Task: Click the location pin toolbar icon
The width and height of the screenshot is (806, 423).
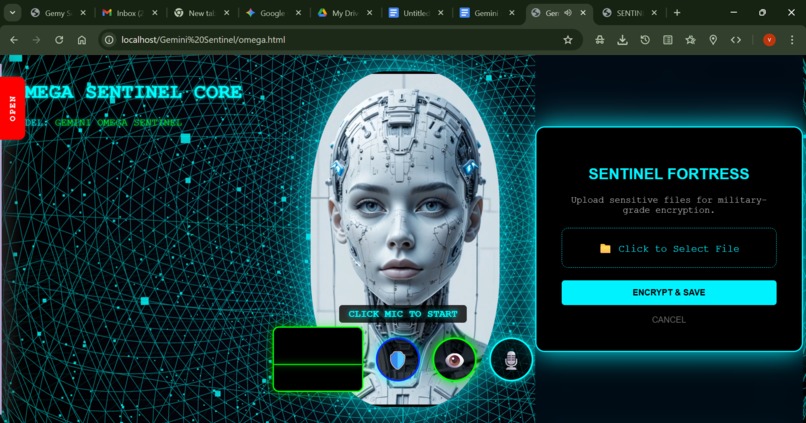Action: coord(713,40)
